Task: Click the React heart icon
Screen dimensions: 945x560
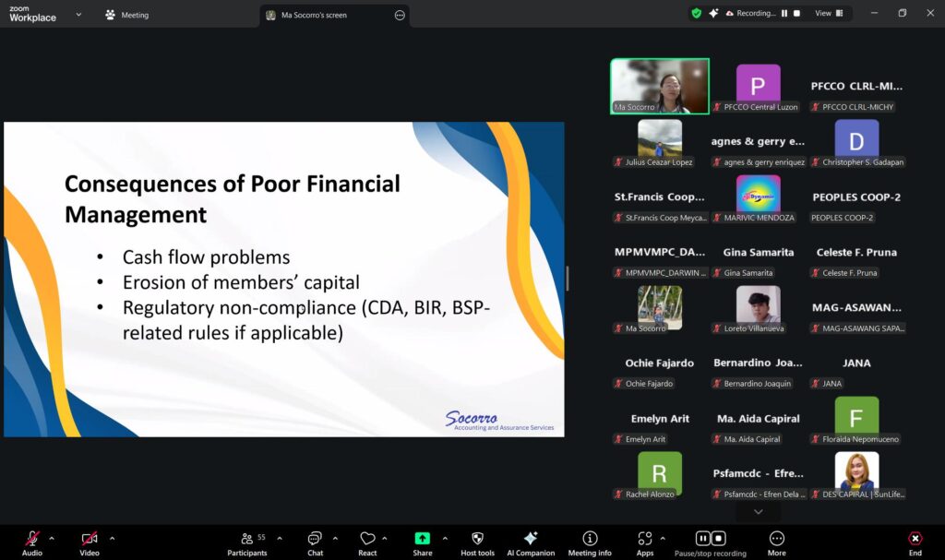Action: pos(367,539)
